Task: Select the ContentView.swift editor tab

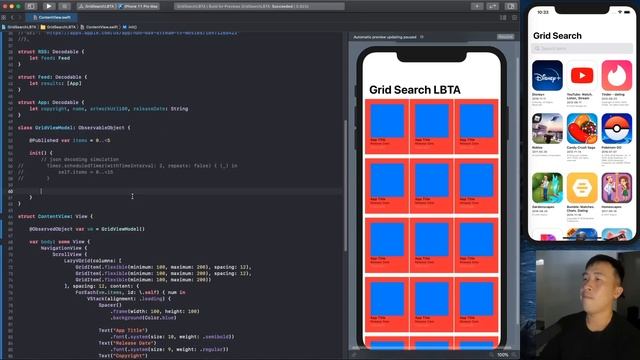Action: 52,18
